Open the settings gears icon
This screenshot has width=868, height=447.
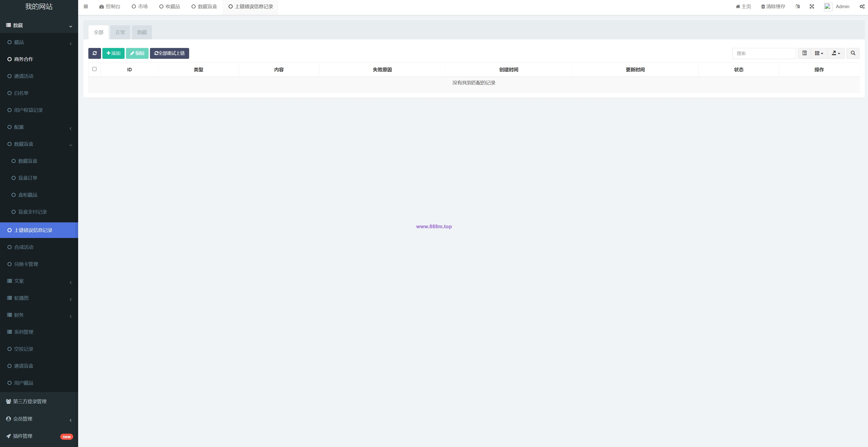862,6
